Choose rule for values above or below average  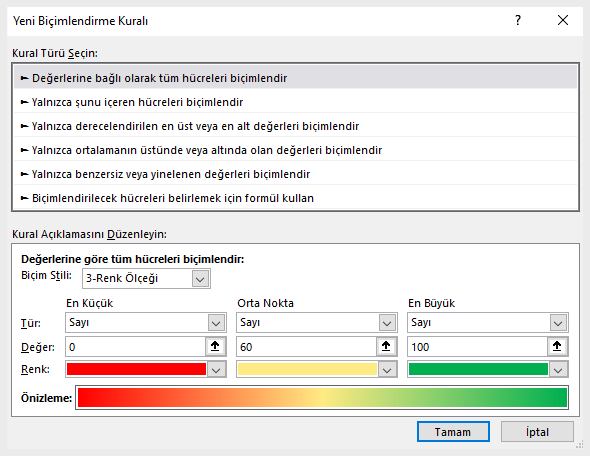tap(295, 150)
